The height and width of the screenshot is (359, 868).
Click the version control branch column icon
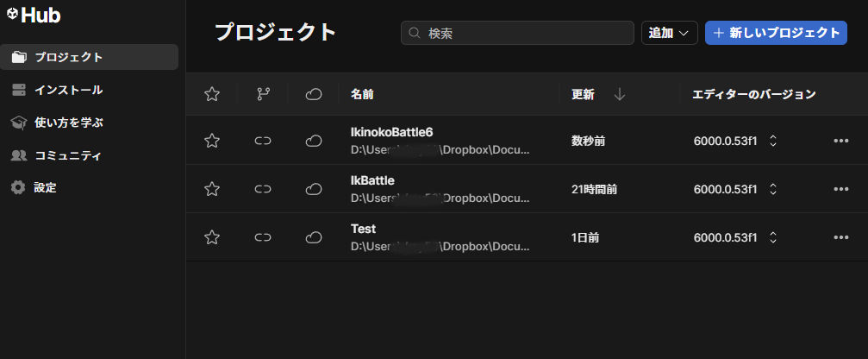pos(263,94)
